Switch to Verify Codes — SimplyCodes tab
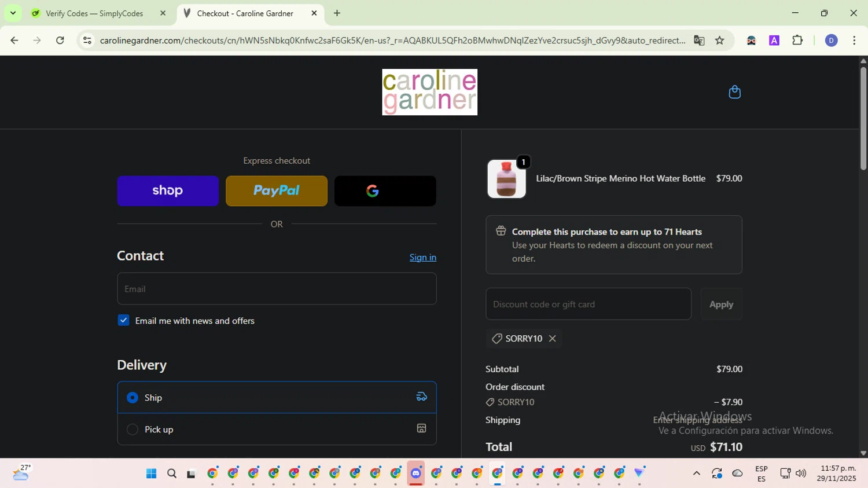This screenshot has width=868, height=488. [94, 13]
